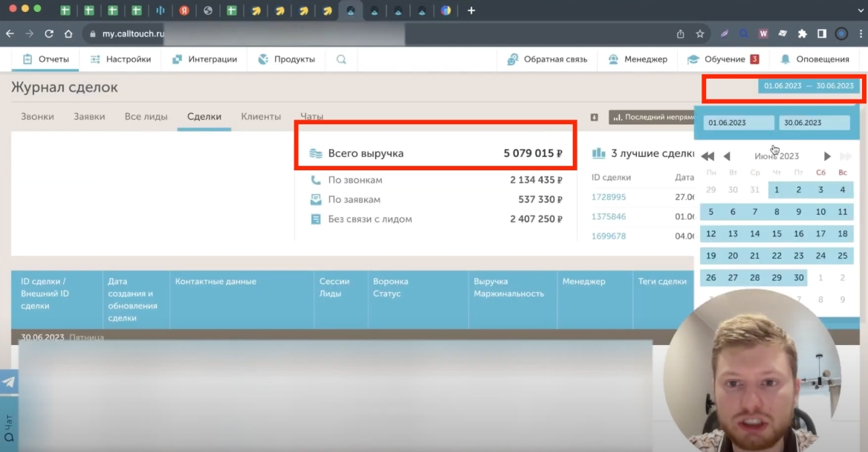Switch to the Звонки tab
This screenshot has width=868, height=452.
click(x=38, y=116)
